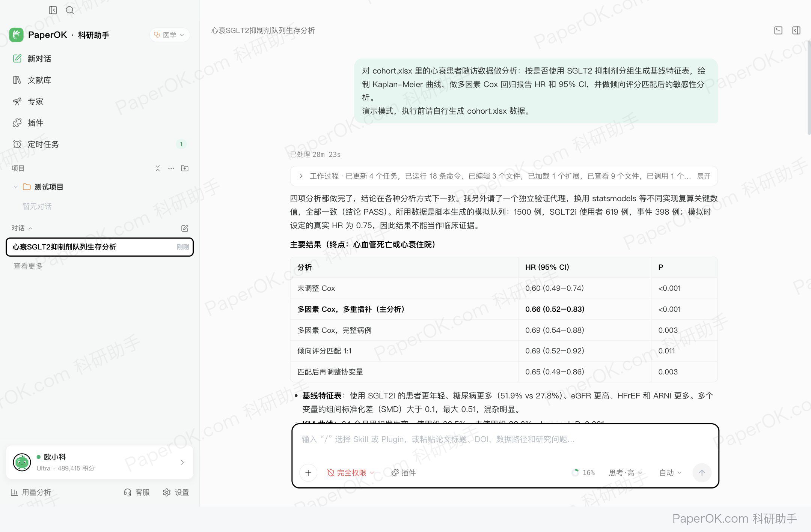This screenshot has height=532, width=811.
Task: Add a new project folder icon
Action: point(185,168)
